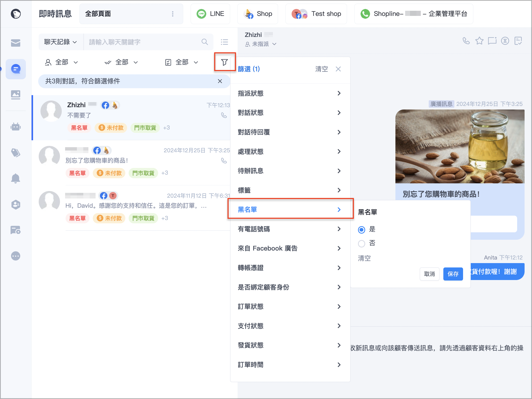Open the 訂單時間 filter option

(x=290, y=365)
